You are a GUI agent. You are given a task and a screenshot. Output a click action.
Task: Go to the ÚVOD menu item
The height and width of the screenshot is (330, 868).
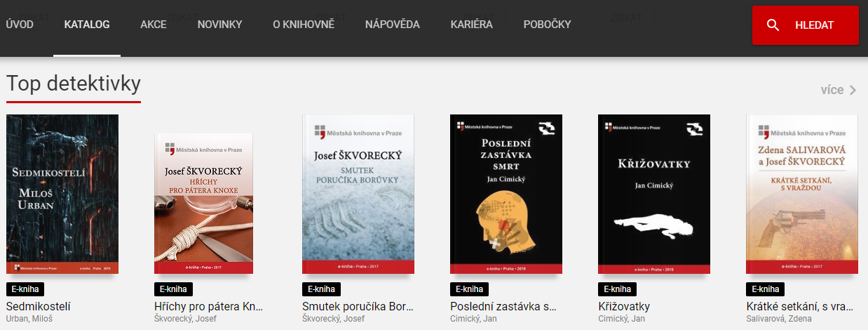point(19,25)
